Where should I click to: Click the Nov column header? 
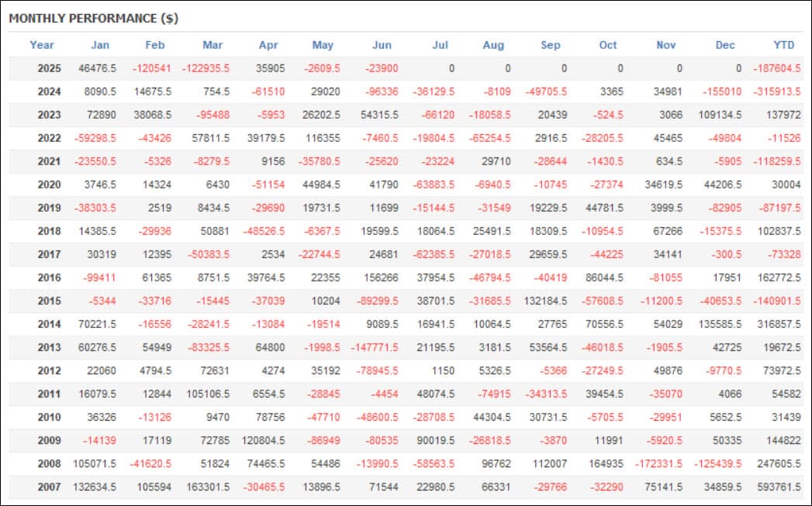point(666,45)
